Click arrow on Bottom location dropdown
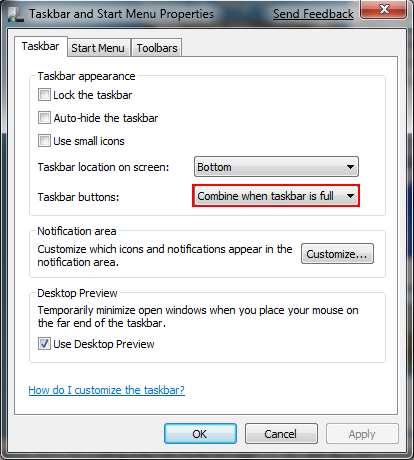The image size is (414, 460). (350, 167)
